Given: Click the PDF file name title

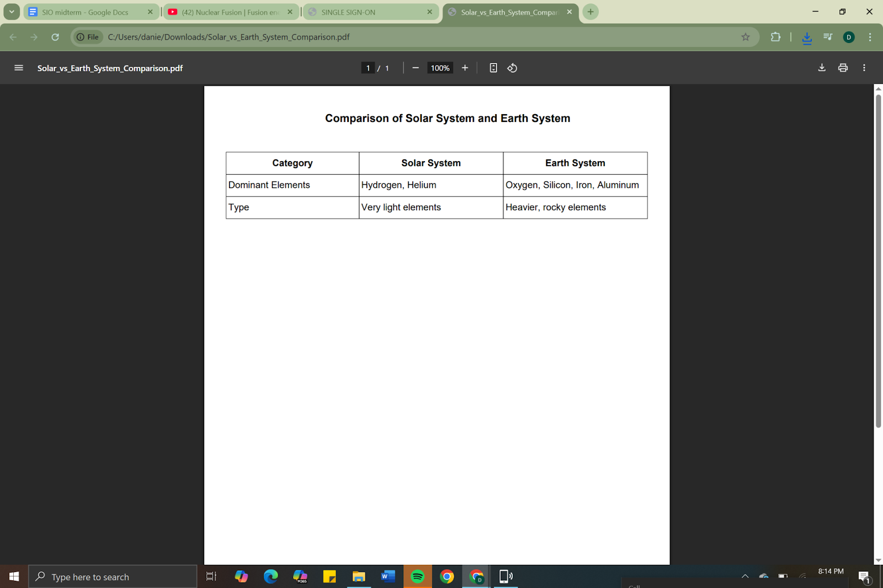Looking at the screenshot, I should (x=110, y=68).
